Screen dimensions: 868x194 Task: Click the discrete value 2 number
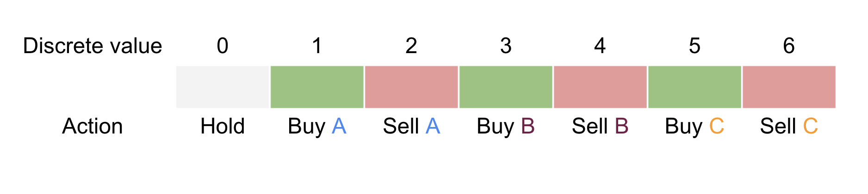pos(411,46)
